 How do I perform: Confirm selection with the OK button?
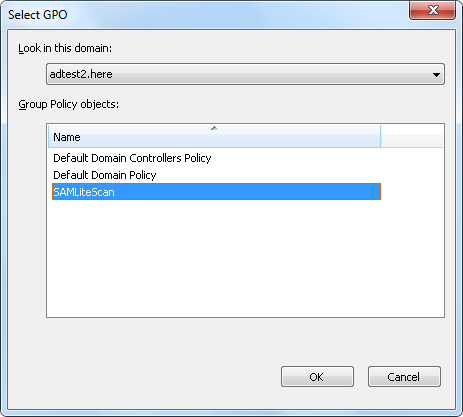(x=317, y=377)
